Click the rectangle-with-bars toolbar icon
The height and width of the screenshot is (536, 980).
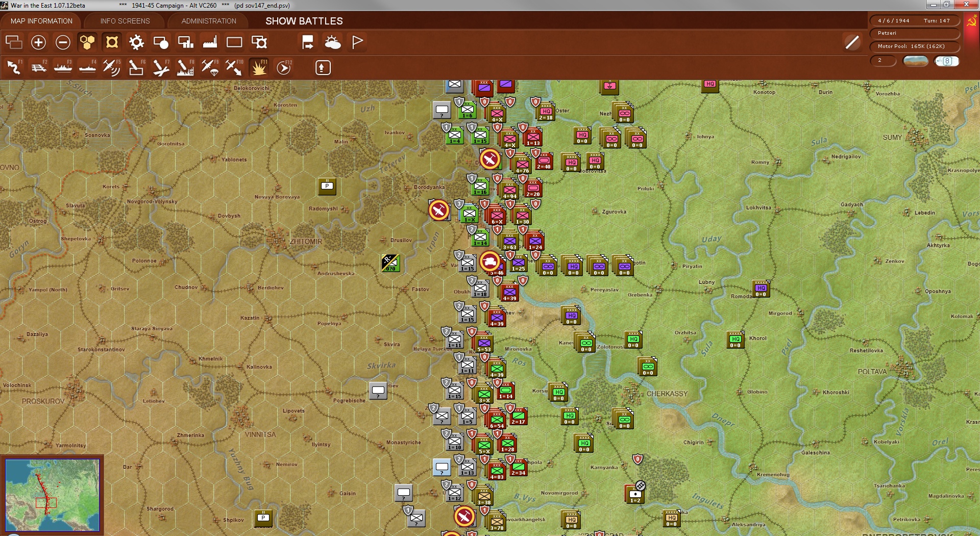(x=185, y=42)
